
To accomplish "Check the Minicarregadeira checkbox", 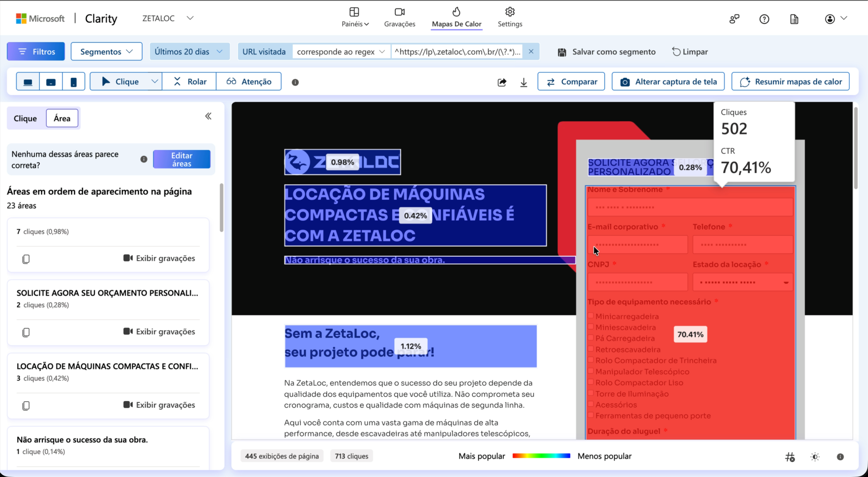I will (x=591, y=316).
